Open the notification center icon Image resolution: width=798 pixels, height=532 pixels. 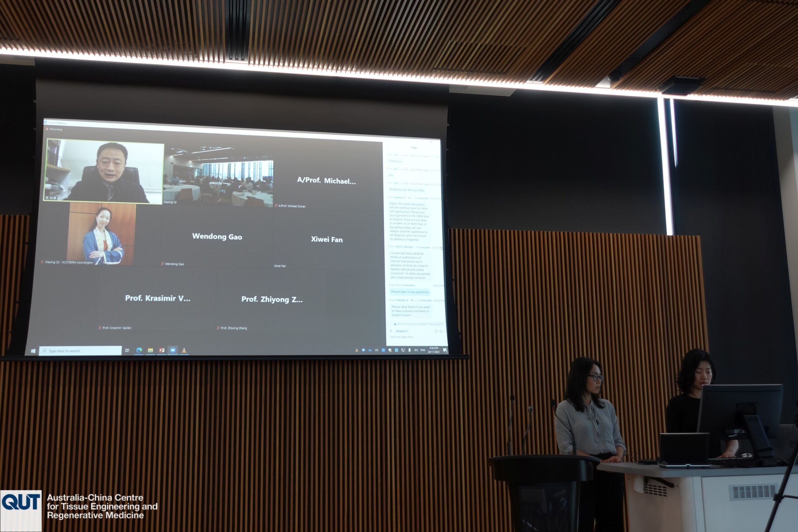tap(445, 350)
